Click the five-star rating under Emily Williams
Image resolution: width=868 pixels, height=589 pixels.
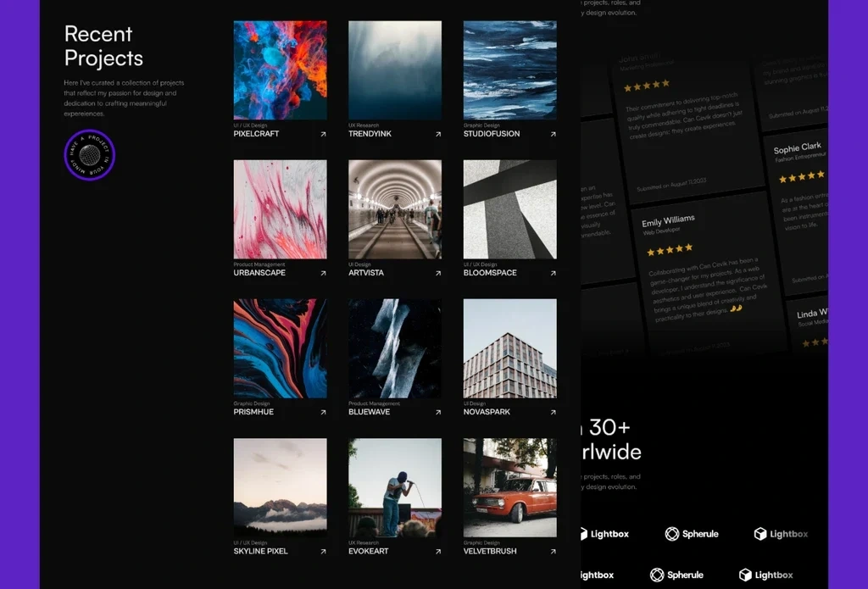(670, 250)
